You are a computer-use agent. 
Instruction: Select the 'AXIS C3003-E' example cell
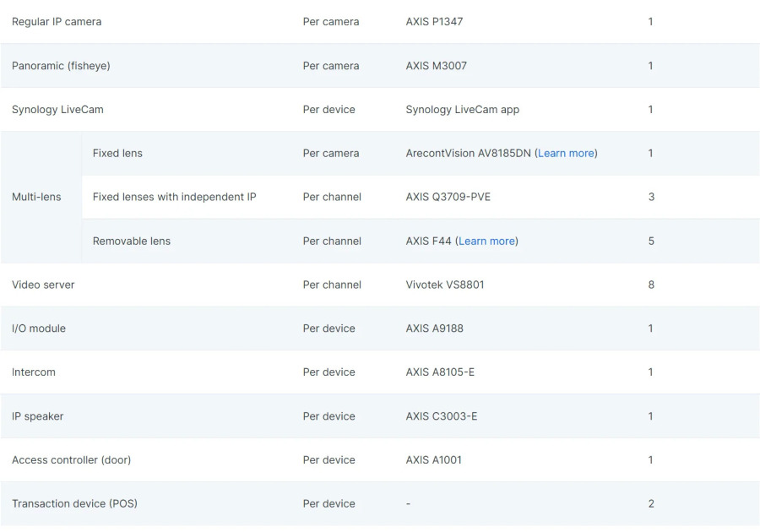[442, 416]
